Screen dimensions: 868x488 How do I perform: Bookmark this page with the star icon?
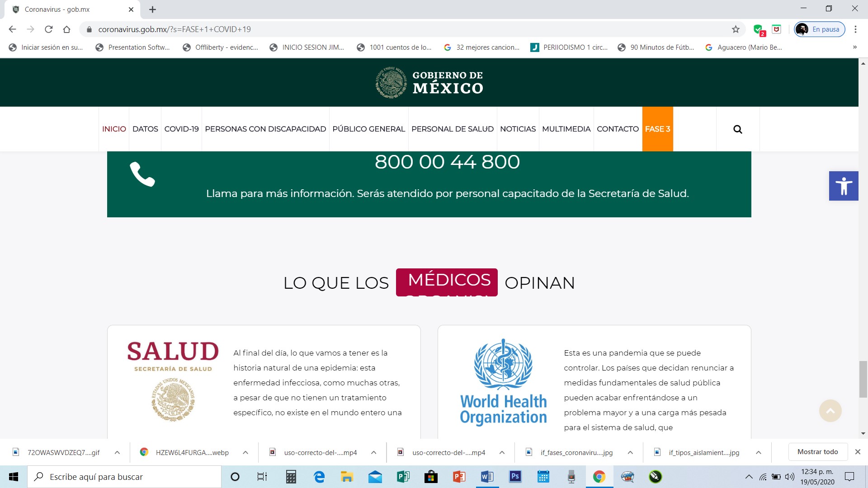[736, 29]
